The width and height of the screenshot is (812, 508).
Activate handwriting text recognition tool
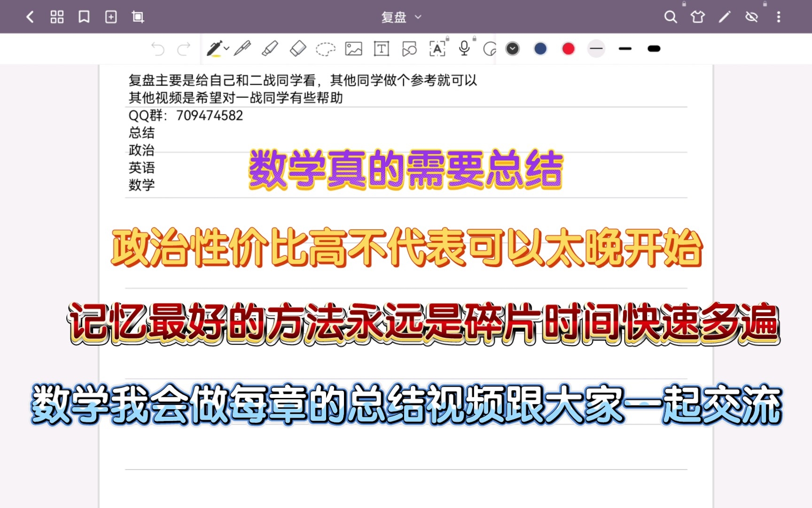[x=437, y=49]
